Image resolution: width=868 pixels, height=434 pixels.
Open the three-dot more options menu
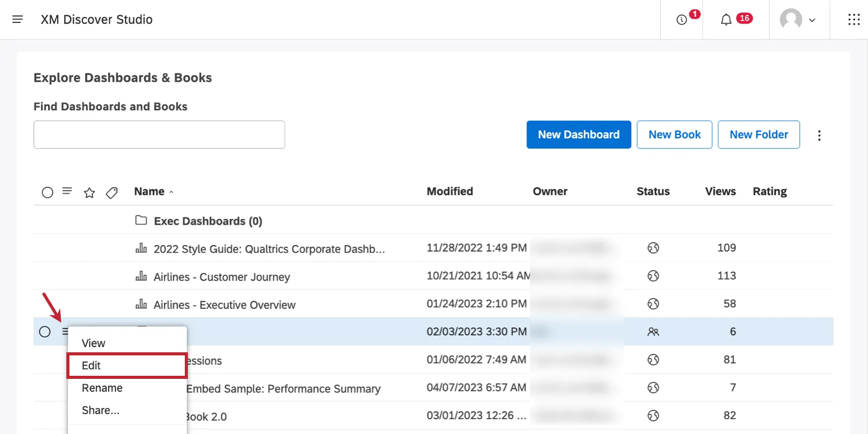tap(819, 135)
